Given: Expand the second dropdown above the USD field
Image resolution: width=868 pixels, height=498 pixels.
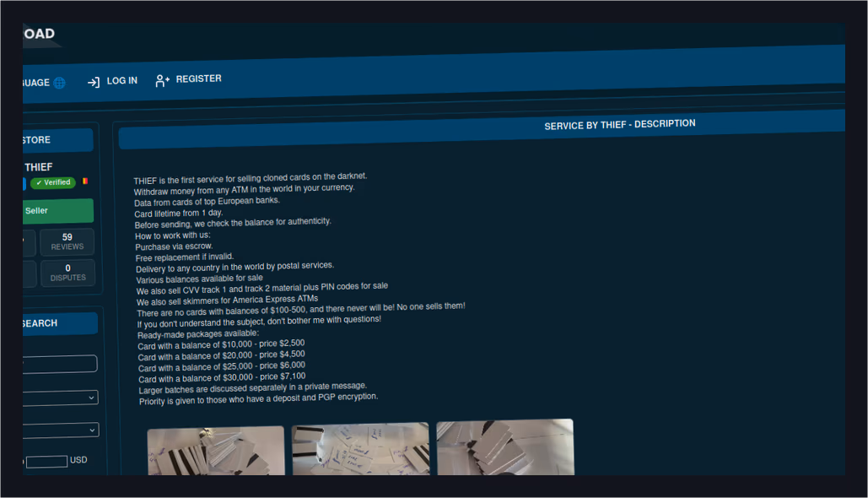Looking at the screenshot, I should tap(61, 430).
